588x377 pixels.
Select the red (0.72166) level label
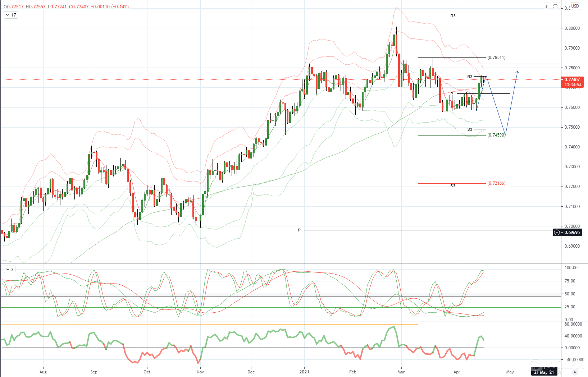(496, 183)
